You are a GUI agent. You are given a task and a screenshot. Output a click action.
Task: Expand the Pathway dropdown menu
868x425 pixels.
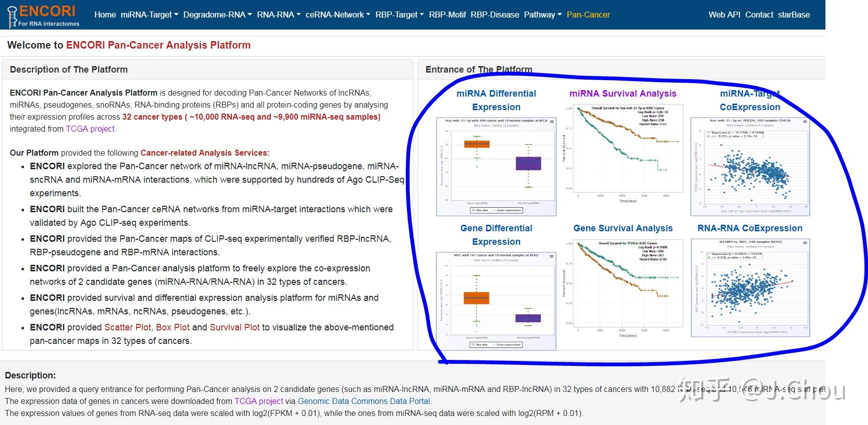[543, 15]
